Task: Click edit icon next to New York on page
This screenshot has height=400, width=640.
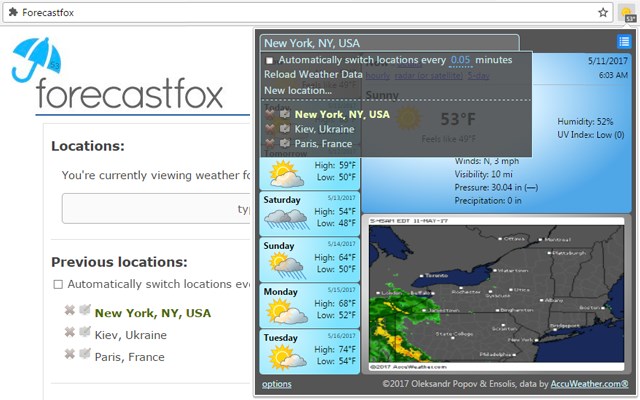Action: click(84, 309)
